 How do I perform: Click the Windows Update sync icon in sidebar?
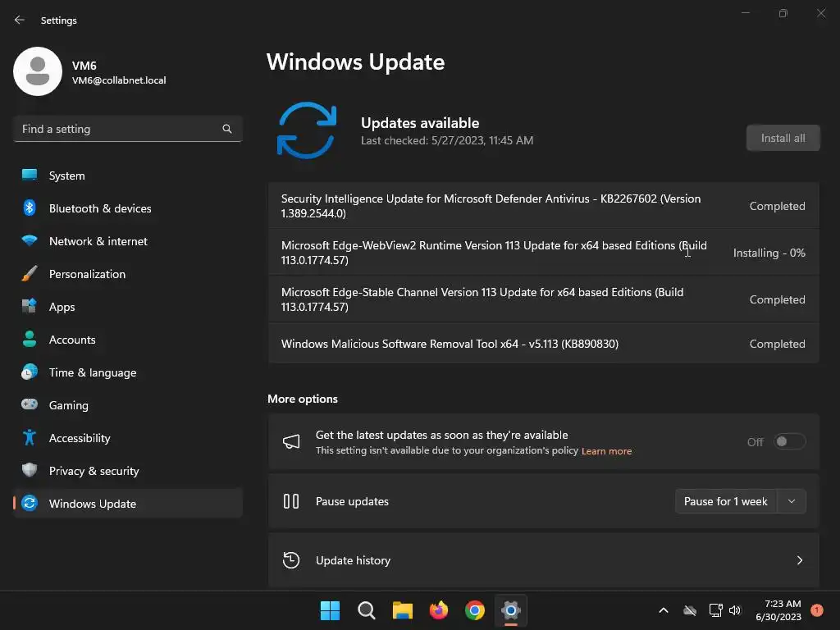[30, 503]
